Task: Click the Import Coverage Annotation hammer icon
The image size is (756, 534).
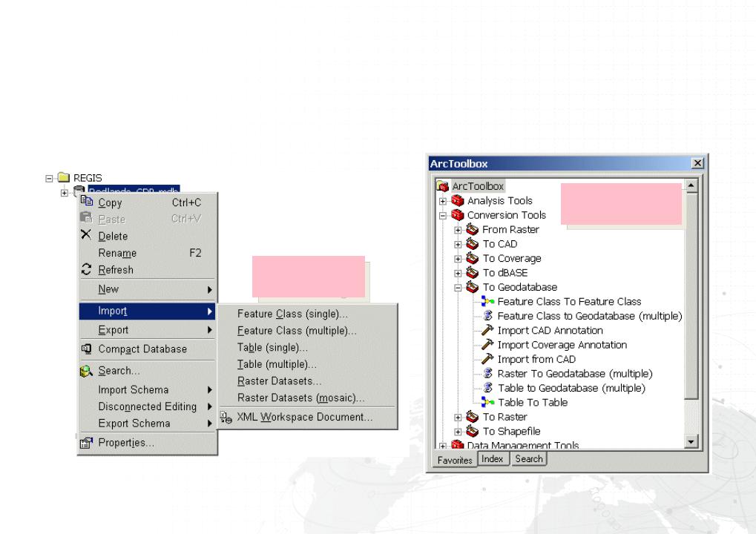Action: (487, 345)
